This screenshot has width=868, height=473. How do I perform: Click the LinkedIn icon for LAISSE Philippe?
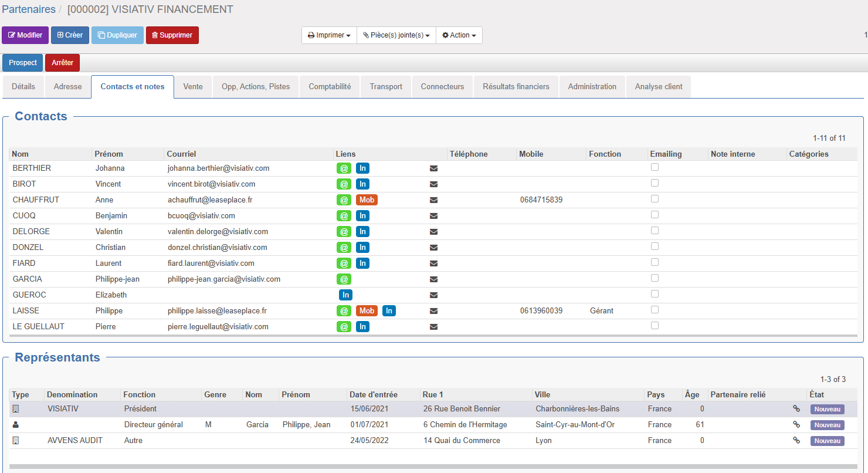(389, 311)
